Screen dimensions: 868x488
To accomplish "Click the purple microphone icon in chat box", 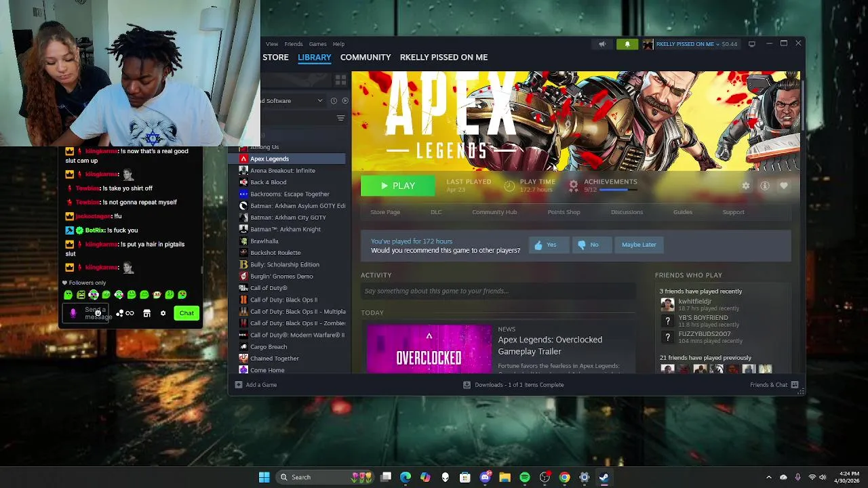I will [73, 313].
